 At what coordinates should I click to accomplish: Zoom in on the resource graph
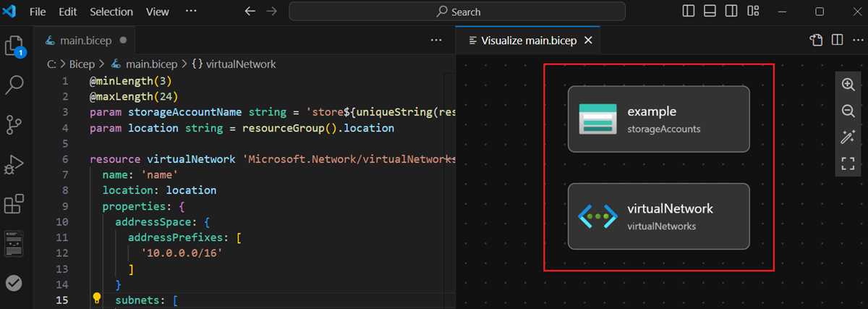click(848, 84)
